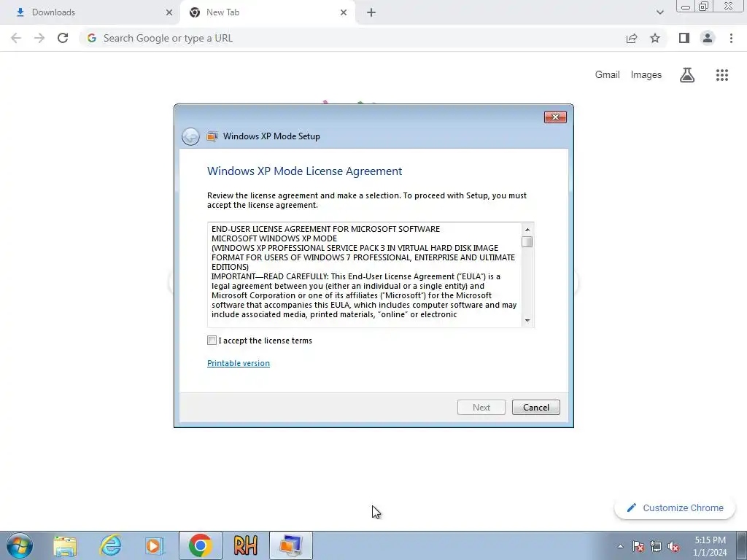The image size is (747, 560).
Task: Click the setup wizard back arrow
Action: point(190,136)
